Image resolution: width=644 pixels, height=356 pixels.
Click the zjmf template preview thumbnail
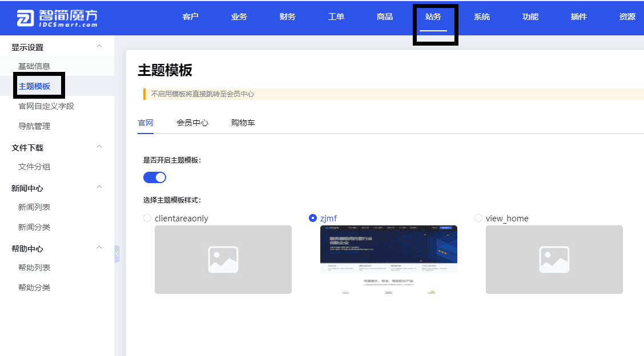pos(389,260)
